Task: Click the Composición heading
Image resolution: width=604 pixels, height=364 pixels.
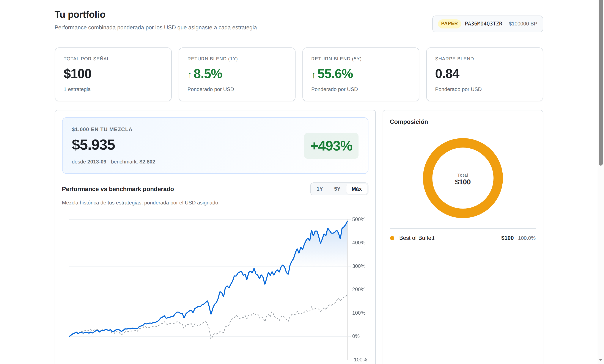Action: 409,122
